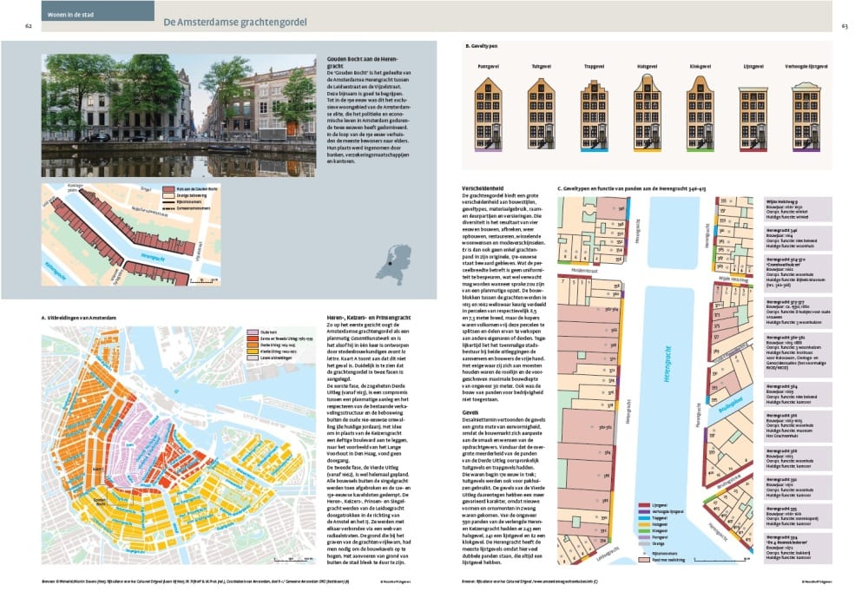Click the 'Wijde Heisteeg 9' info box

coord(798,209)
